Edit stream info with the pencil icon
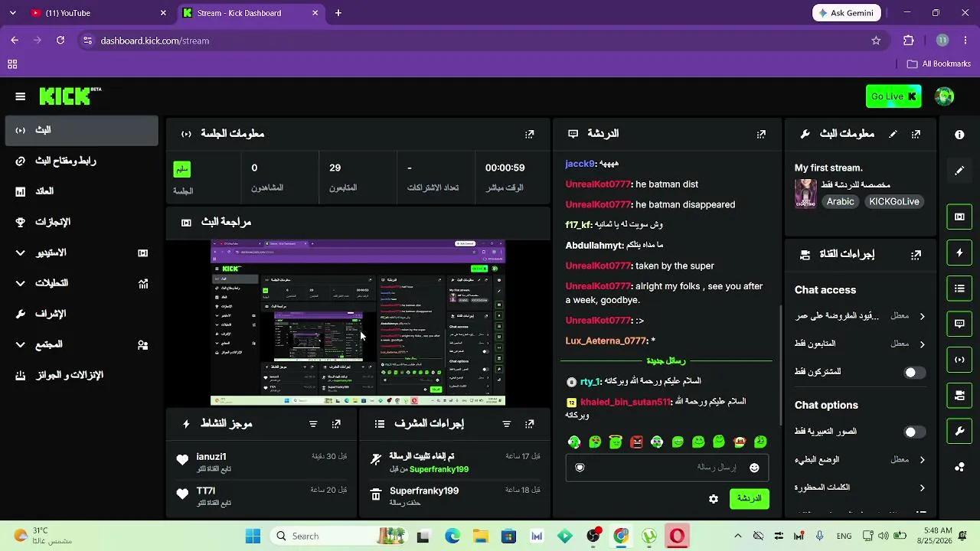 (893, 134)
